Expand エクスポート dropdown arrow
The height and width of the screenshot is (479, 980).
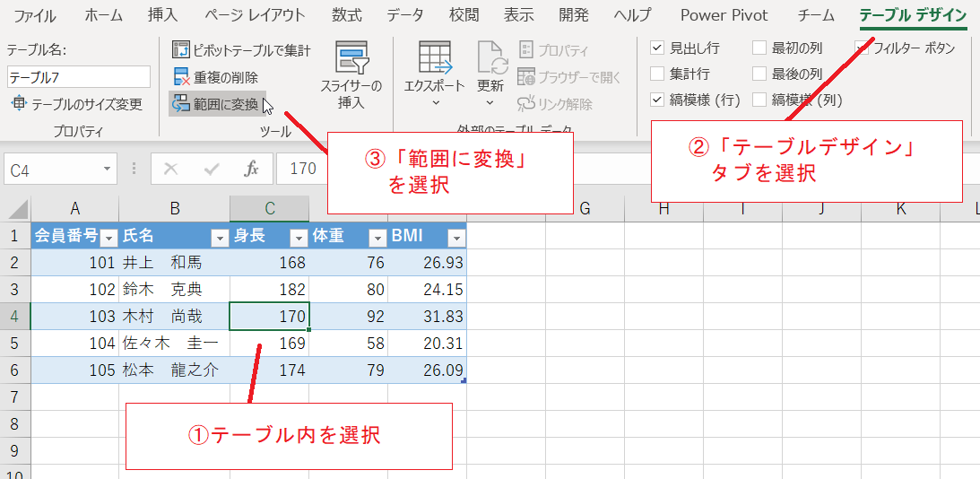click(436, 102)
